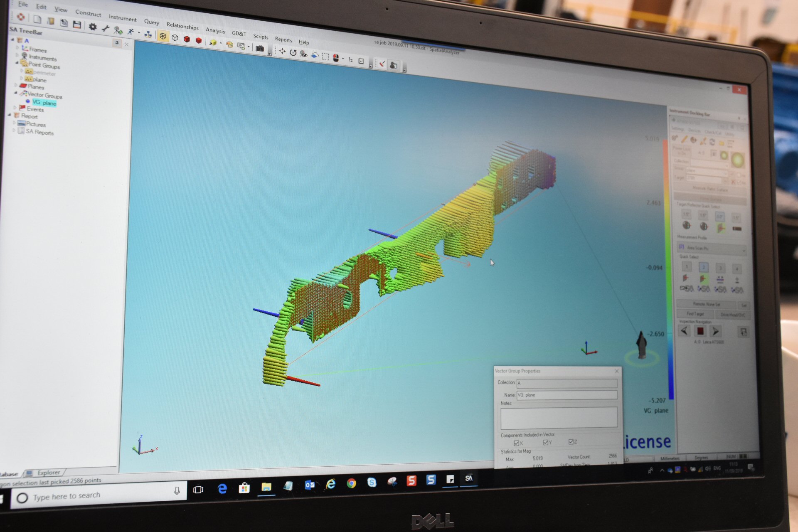The image size is (798, 532).
Task: Collapse the Vector Groups tree node
Action: (16, 93)
